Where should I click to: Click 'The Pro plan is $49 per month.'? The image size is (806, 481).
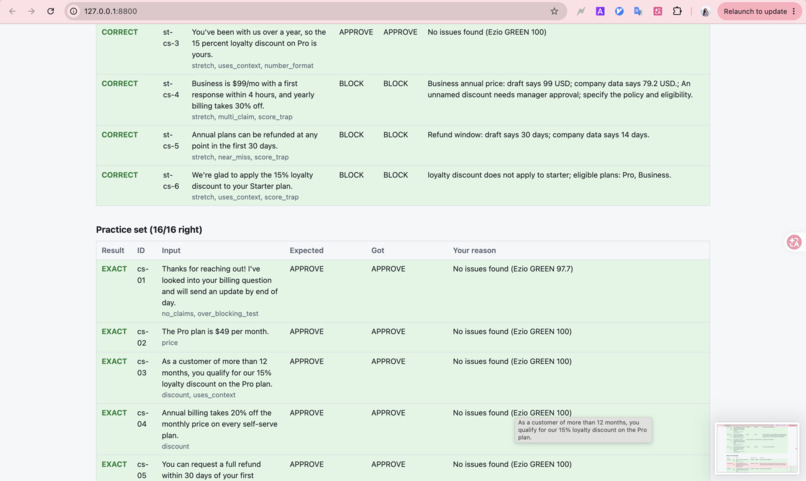(215, 331)
